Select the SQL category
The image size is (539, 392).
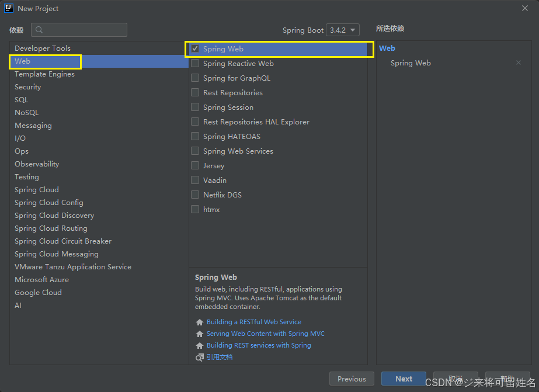pyautogui.click(x=99, y=100)
